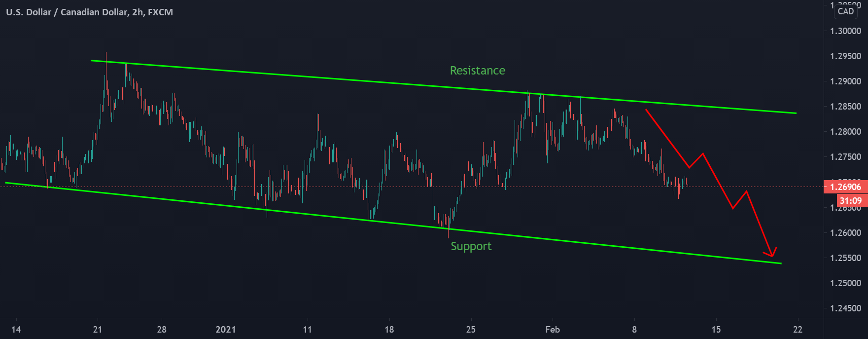Image resolution: width=868 pixels, height=339 pixels.
Task: Click the 15 date label on time axis
Action: coord(716,330)
